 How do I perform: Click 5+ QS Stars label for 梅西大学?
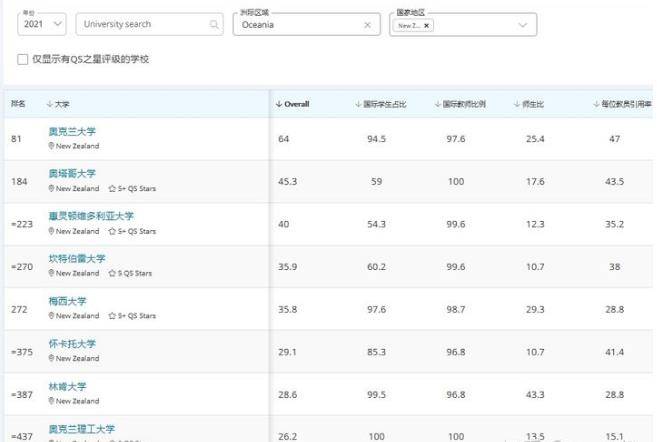(x=137, y=316)
